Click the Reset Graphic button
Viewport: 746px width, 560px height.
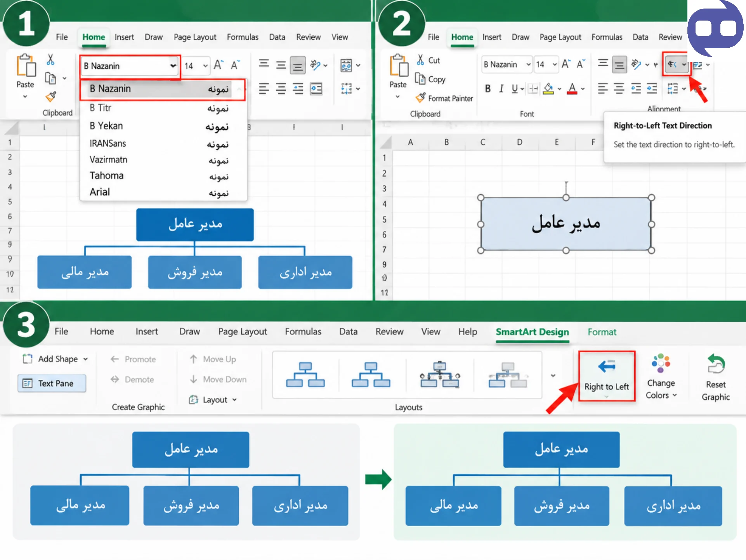pyautogui.click(x=716, y=377)
